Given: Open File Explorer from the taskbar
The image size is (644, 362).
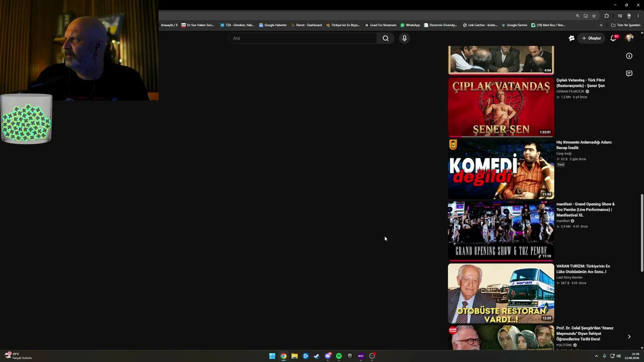Looking at the screenshot, I should coord(294,356).
